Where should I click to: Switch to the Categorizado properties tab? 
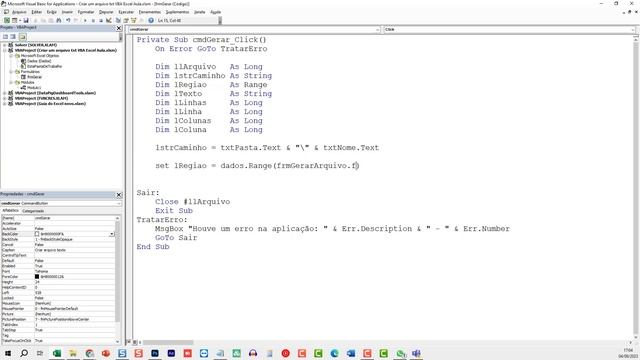pos(33,211)
